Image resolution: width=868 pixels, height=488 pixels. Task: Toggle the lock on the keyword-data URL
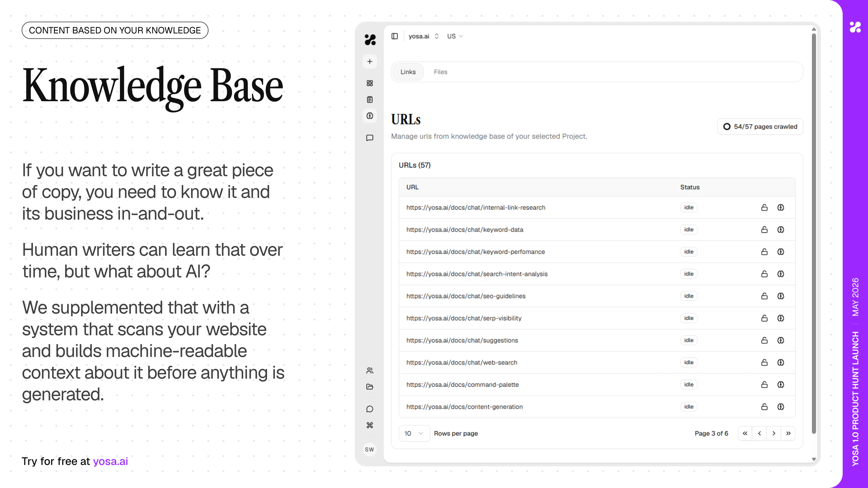[x=764, y=230]
